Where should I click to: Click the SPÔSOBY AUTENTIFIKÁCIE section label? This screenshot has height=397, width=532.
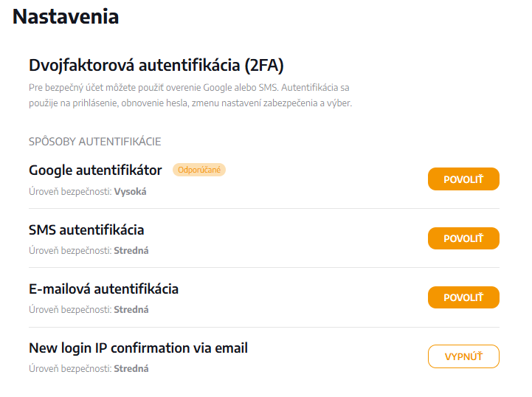[x=94, y=142]
